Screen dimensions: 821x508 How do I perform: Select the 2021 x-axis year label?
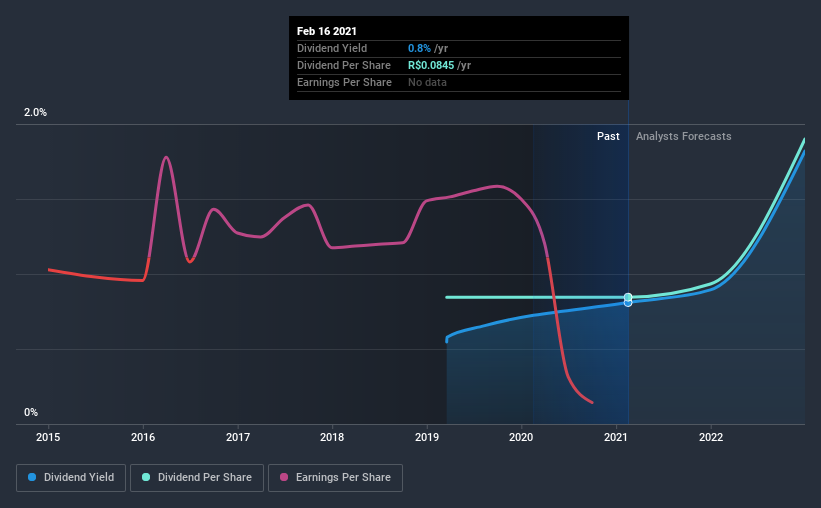point(616,437)
